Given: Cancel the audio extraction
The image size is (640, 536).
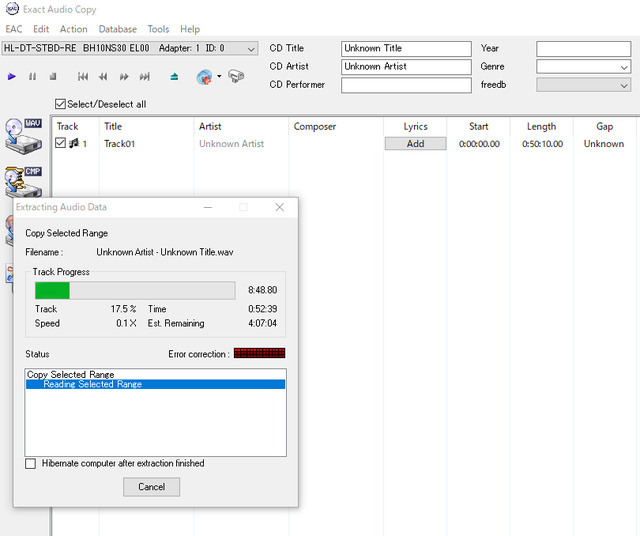Looking at the screenshot, I should point(151,487).
